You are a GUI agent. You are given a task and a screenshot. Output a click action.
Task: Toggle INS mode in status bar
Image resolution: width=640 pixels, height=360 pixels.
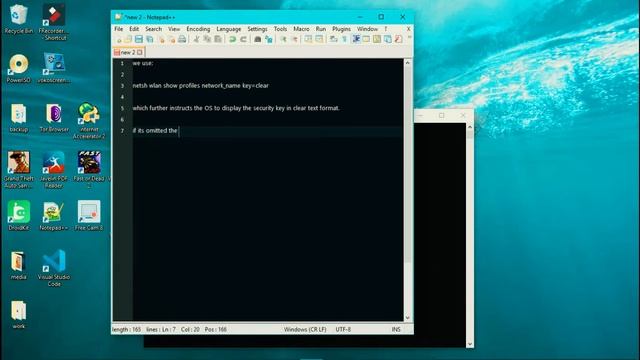pos(396,329)
